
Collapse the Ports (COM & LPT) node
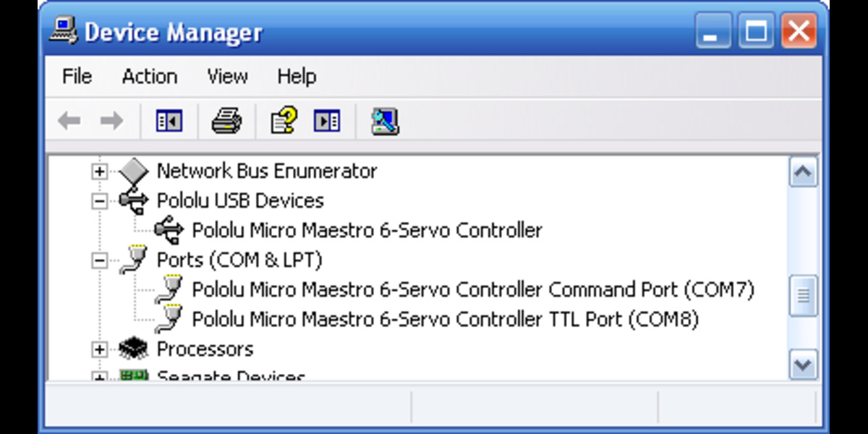(98, 260)
